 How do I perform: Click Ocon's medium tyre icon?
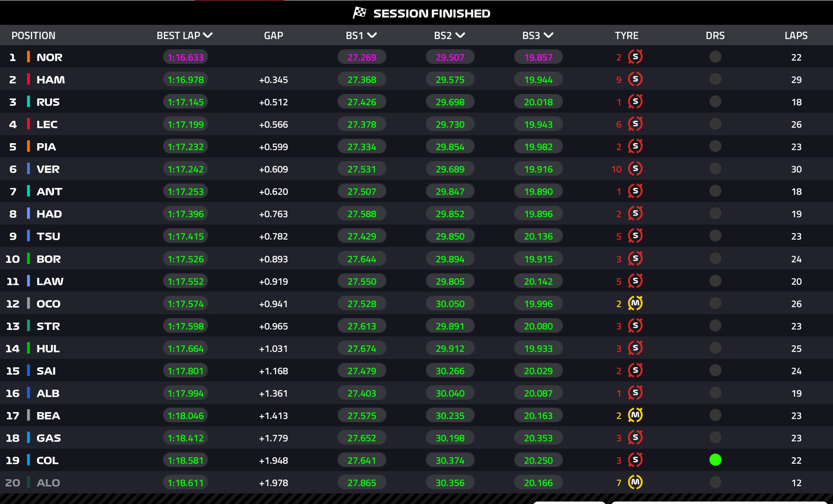(635, 303)
